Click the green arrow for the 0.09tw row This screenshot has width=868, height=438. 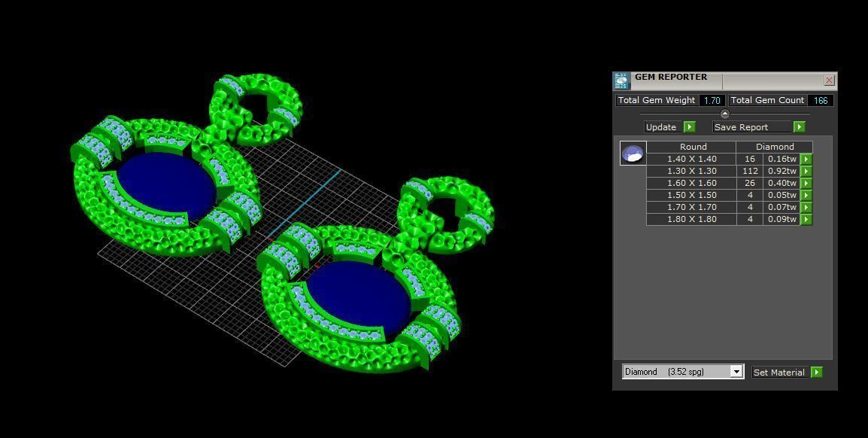[x=806, y=219]
